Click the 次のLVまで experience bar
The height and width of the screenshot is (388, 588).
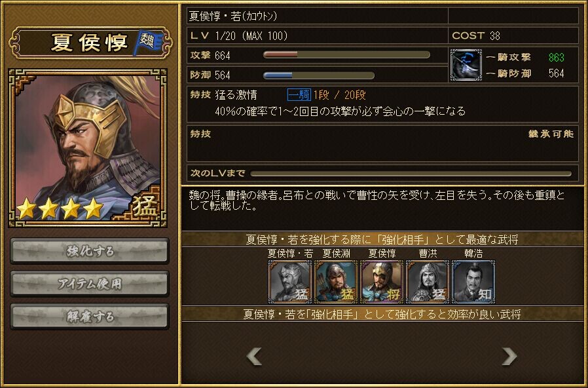coord(411,174)
